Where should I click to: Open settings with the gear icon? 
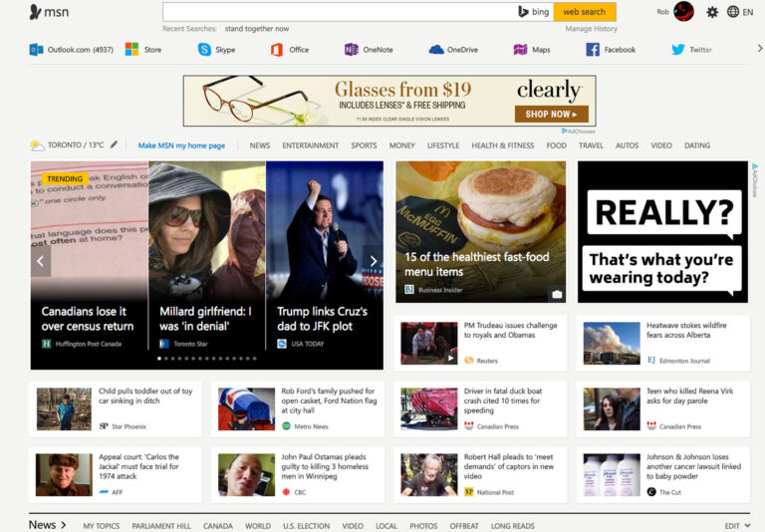click(x=712, y=12)
